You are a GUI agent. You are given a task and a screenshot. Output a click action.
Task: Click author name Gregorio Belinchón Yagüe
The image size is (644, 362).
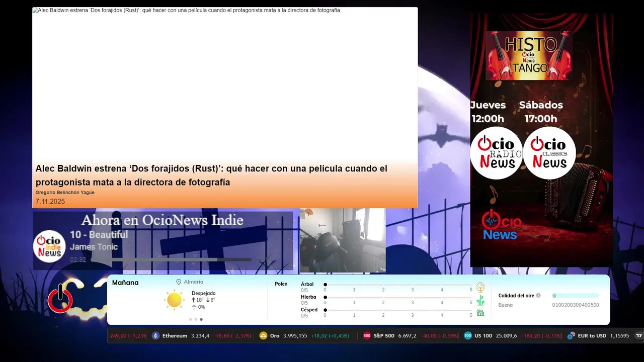tap(65, 193)
